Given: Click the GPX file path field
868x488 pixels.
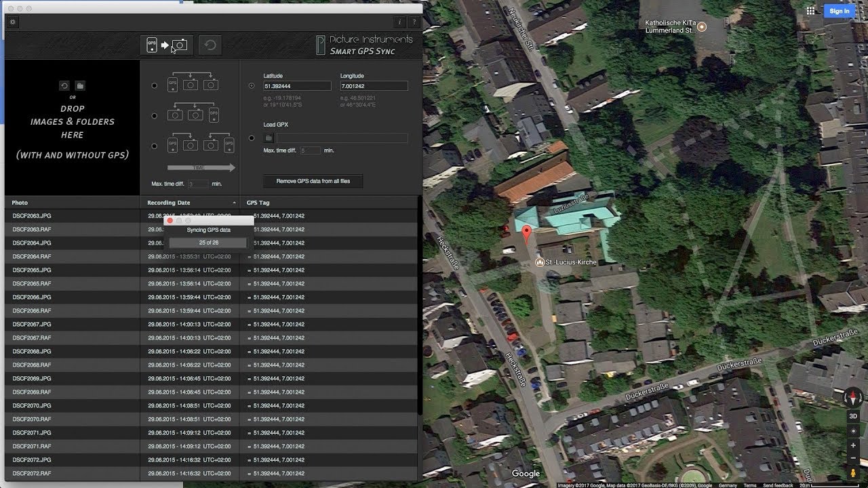Looking at the screenshot, I should 342,138.
